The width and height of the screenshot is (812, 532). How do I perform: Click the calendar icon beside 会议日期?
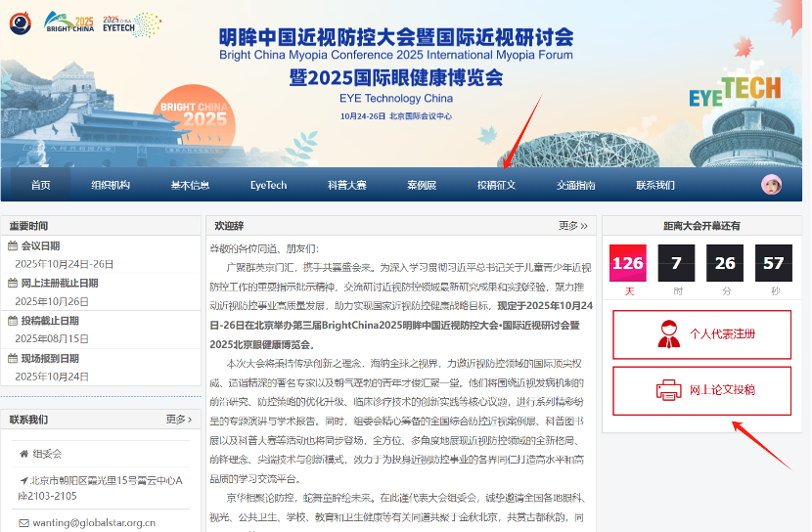coord(13,245)
